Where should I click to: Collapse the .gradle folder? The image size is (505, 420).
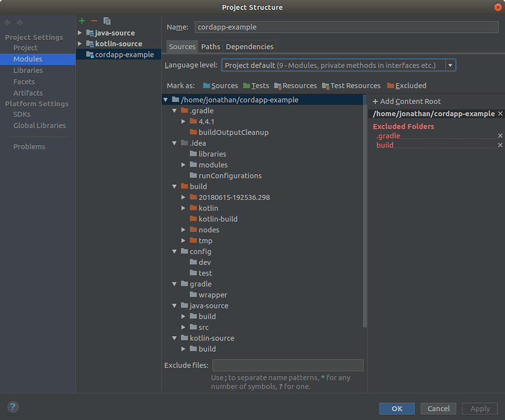pyautogui.click(x=174, y=111)
